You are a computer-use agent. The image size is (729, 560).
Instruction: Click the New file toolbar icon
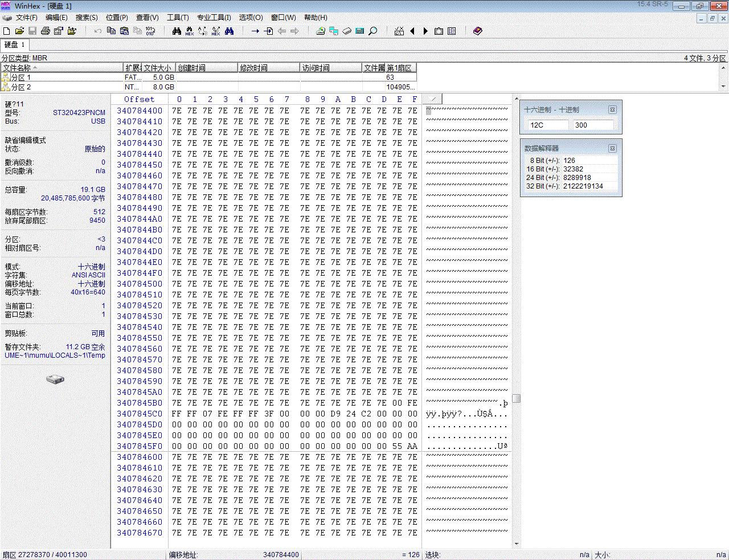coord(7,31)
